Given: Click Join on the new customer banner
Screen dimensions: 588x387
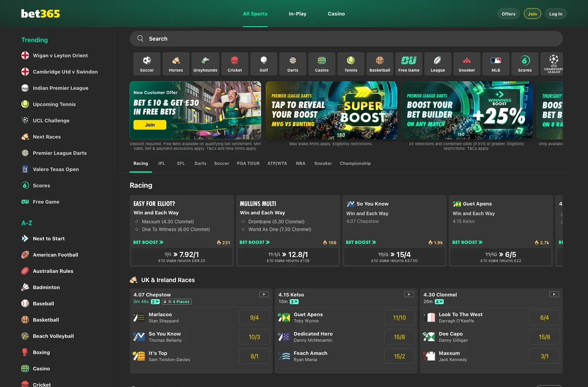Looking at the screenshot, I should pyautogui.click(x=150, y=125).
